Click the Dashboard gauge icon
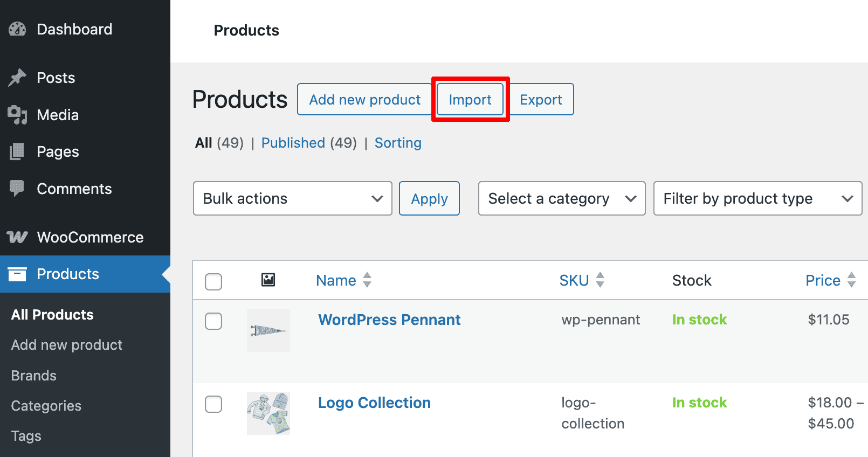Image resolution: width=868 pixels, height=457 pixels. pyautogui.click(x=17, y=29)
